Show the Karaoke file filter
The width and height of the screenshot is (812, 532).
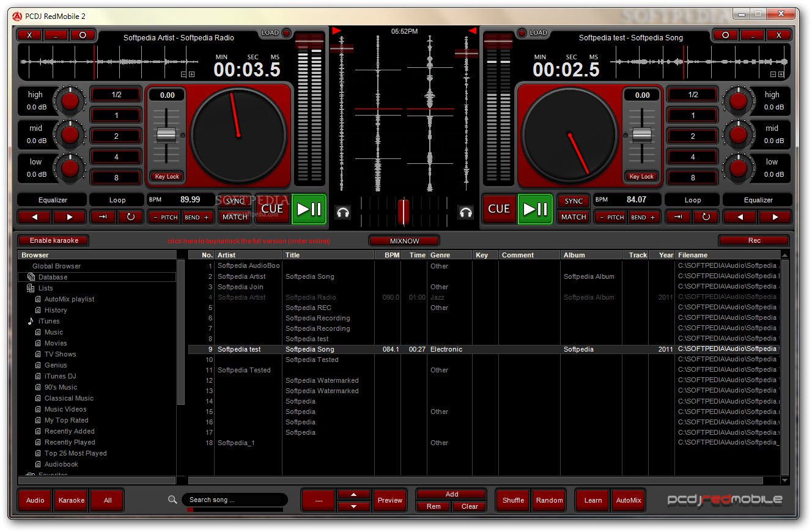(72, 500)
